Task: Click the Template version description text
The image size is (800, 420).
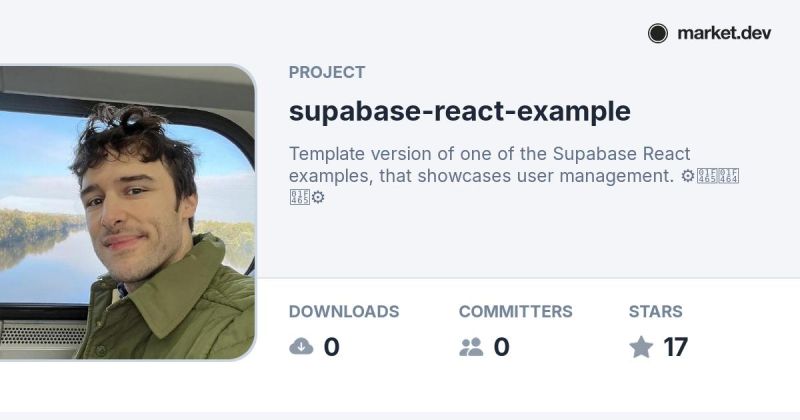Action: click(x=514, y=175)
